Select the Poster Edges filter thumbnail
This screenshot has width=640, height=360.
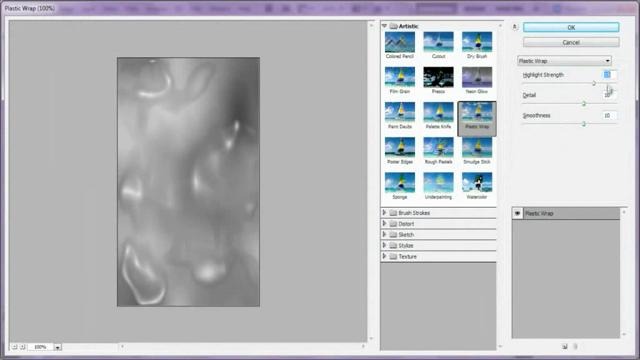click(x=400, y=147)
